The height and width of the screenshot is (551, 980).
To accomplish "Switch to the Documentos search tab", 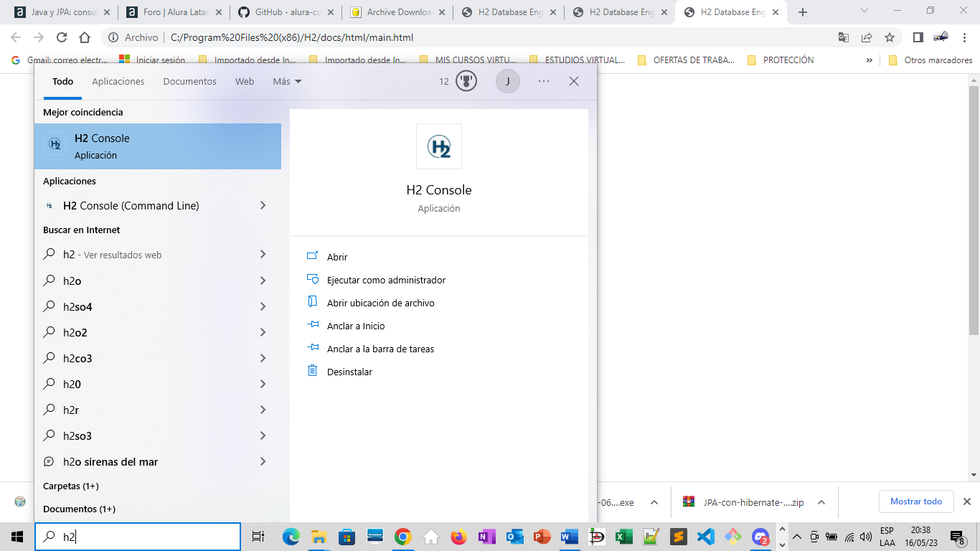I will (x=189, y=81).
